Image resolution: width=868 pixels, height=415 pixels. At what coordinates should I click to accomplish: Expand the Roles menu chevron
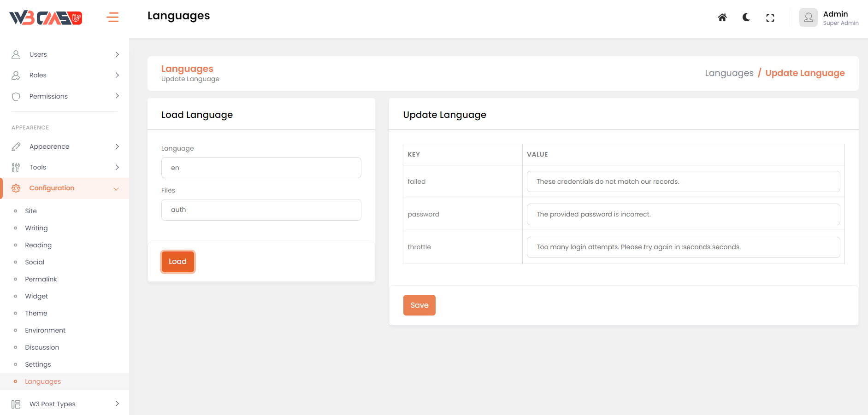(117, 75)
